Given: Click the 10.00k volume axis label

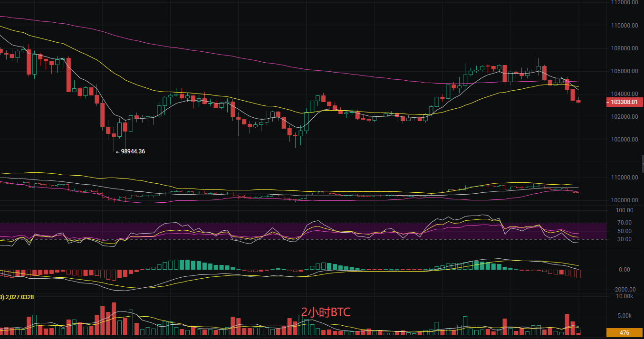Looking at the screenshot, I should 624,296.
